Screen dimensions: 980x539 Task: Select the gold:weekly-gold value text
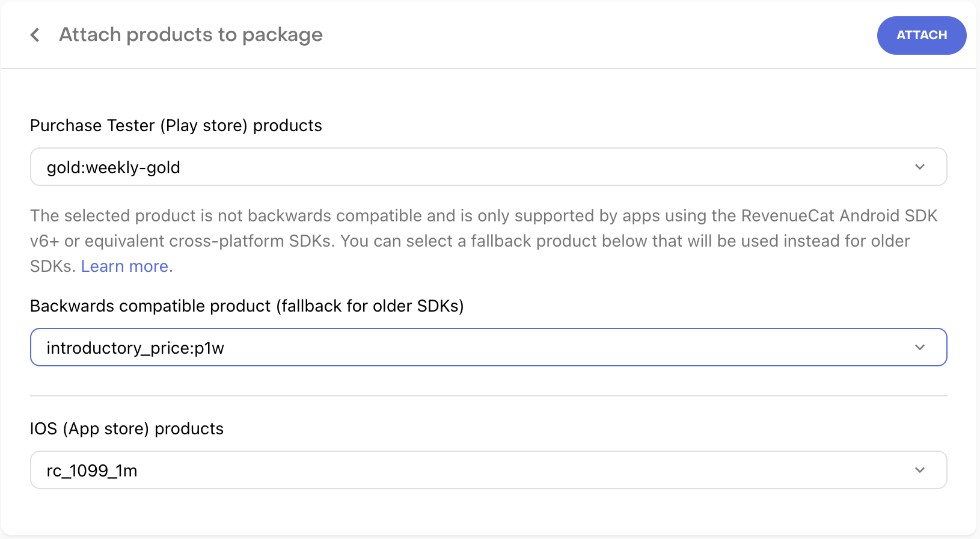click(113, 167)
